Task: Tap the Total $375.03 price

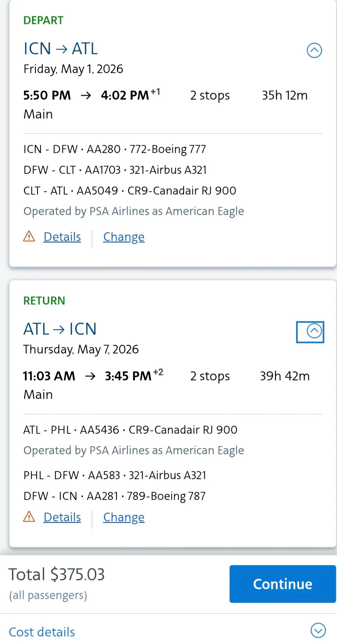Action: click(57, 574)
